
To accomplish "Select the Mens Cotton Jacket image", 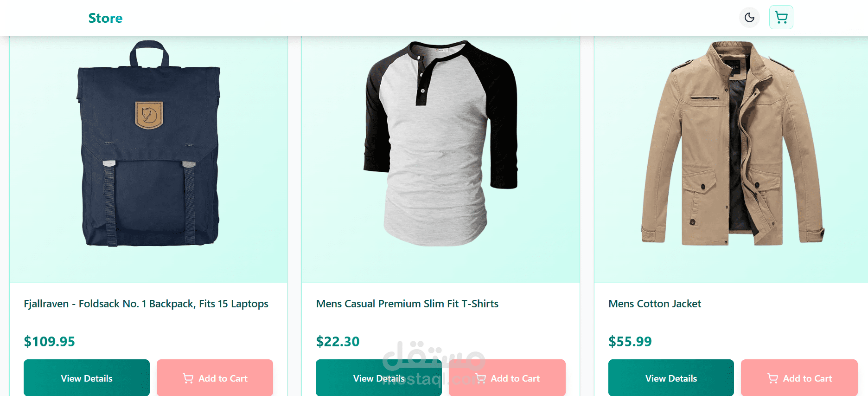I will coord(731,144).
